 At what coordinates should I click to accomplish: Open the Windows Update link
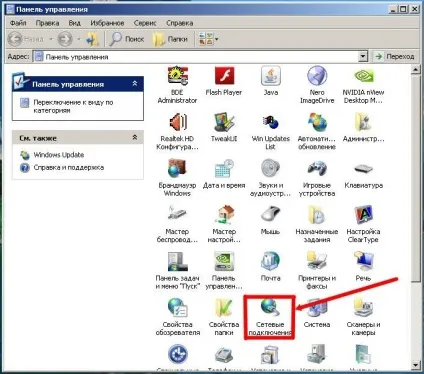(x=58, y=155)
